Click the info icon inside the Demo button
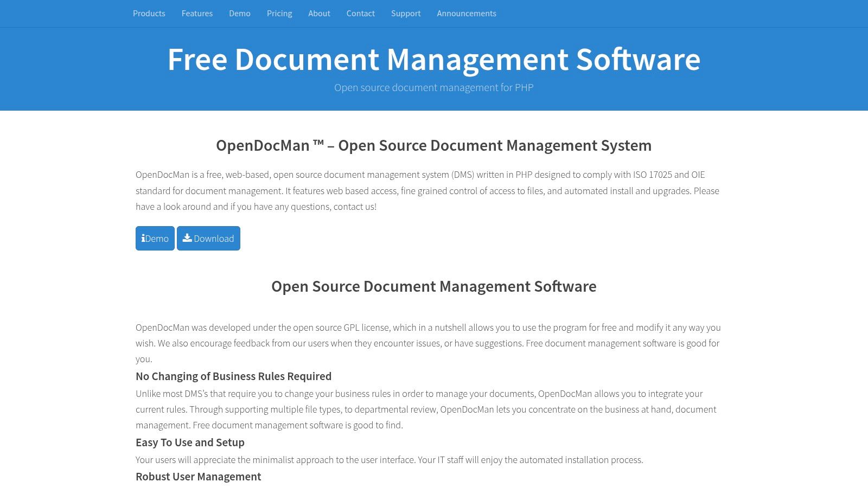The image size is (868, 488). 143,238
